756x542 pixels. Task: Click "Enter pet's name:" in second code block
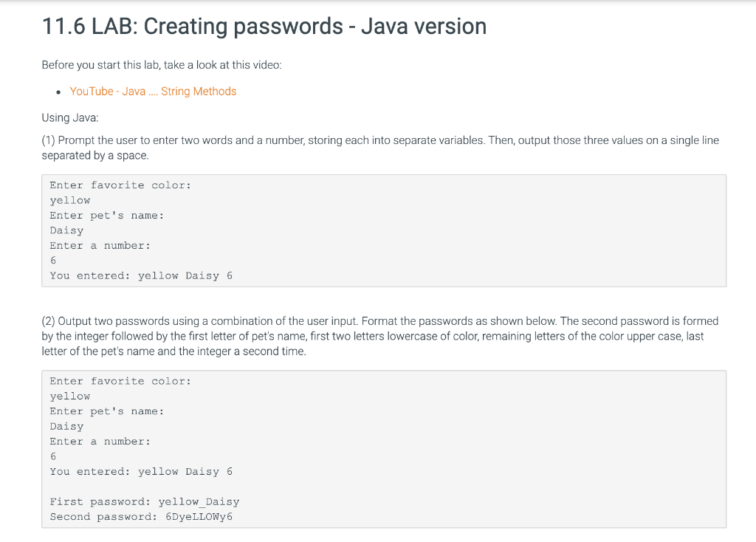point(107,411)
